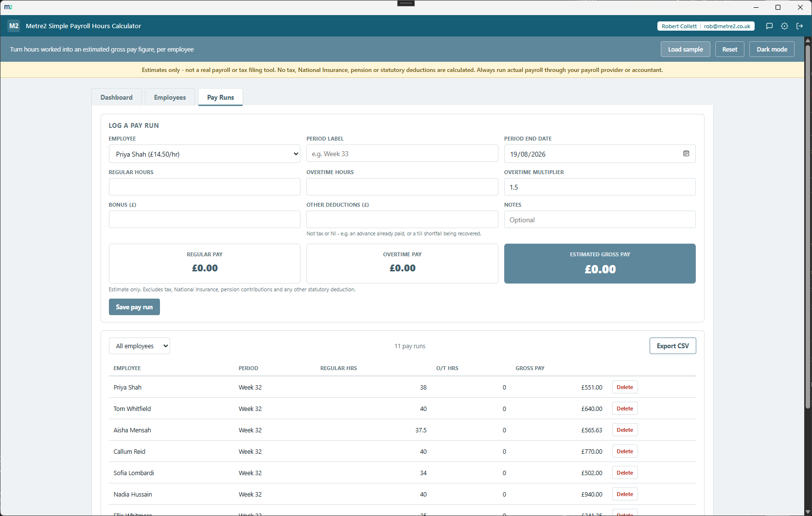812x516 pixels.
Task: Click the PERIOD column header
Action: [x=248, y=368]
